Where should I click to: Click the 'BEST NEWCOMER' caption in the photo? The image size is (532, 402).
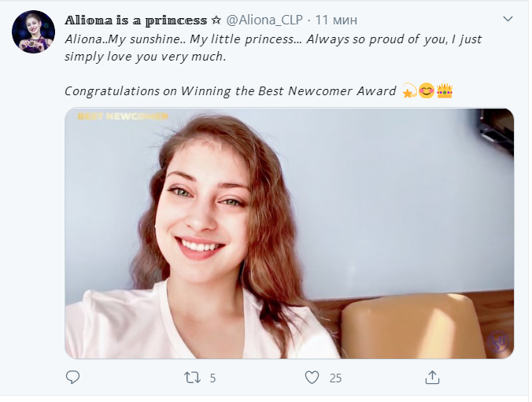click(x=122, y=117)
